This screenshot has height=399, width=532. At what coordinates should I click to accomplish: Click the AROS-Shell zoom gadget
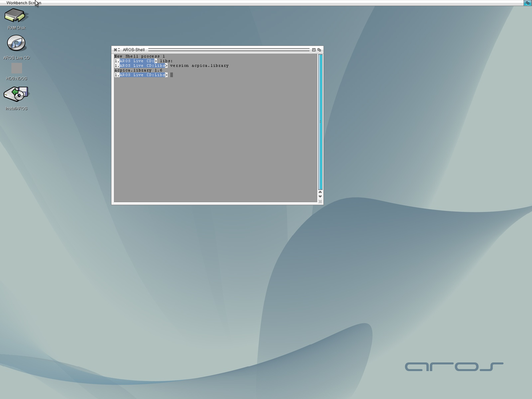coord(314,50)
